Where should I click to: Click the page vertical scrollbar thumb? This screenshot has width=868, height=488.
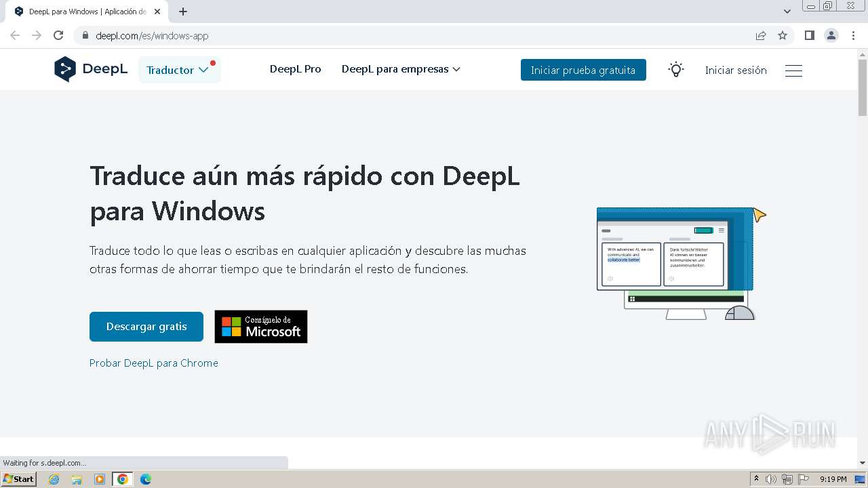(x=863, y=87)
